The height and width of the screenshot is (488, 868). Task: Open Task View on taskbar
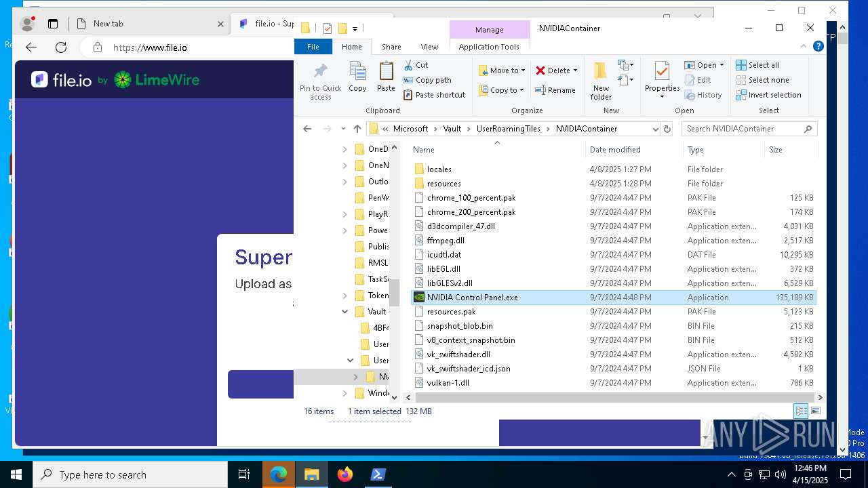244,474
